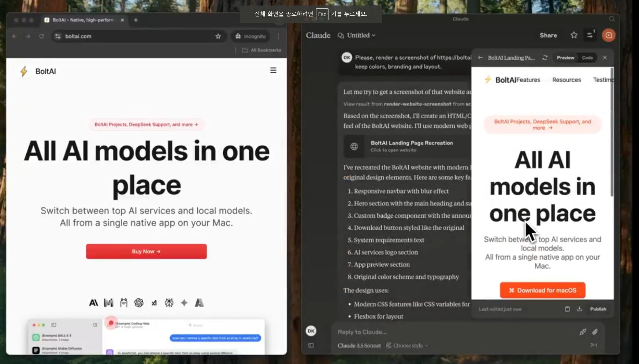Image resolution: width=639 pixels, height=364 pixels.
Task: Click the orange profile icon in Claude
Action: point(609,35)
